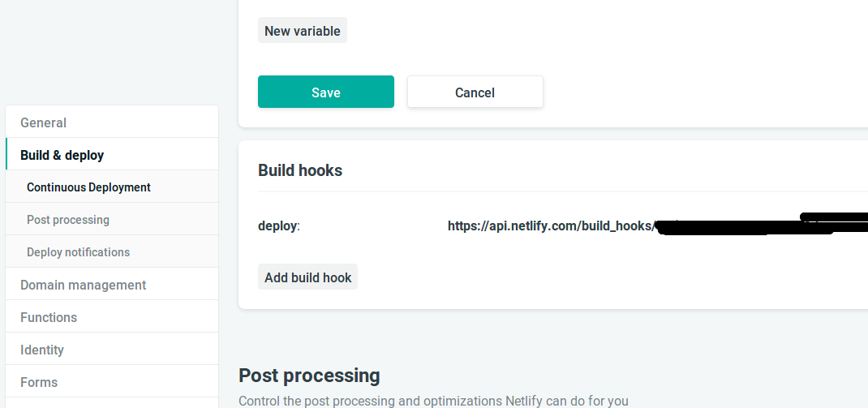Click the Build hooks section heading
Image resolution: width=868 pixels, height=408 pixels.
(300, 170)
